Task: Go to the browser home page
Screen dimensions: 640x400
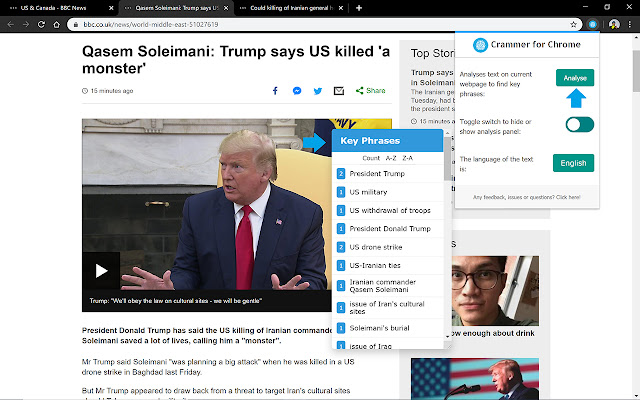Action: tap(57, 24)
